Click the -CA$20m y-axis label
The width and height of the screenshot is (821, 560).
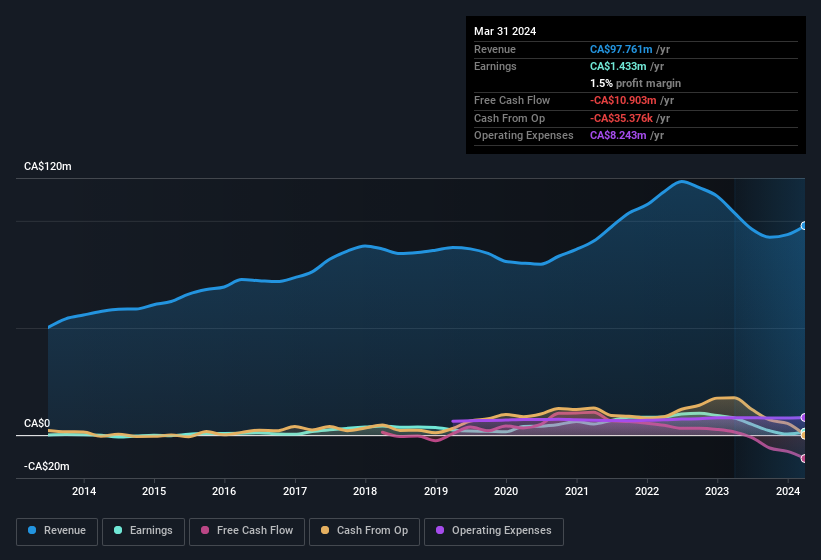[x=47, y=466]
